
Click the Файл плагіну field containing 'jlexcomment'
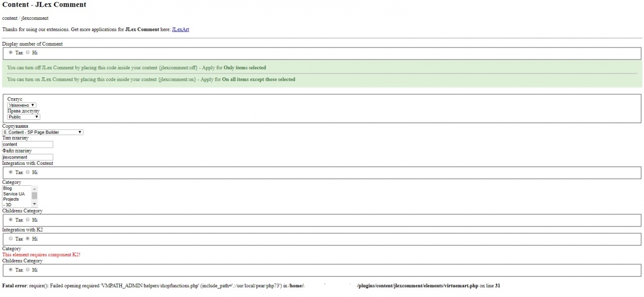pos(27,157)
